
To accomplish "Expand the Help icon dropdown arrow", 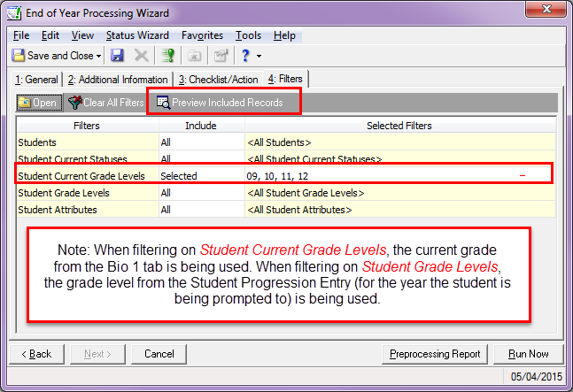I will [259, 57].
